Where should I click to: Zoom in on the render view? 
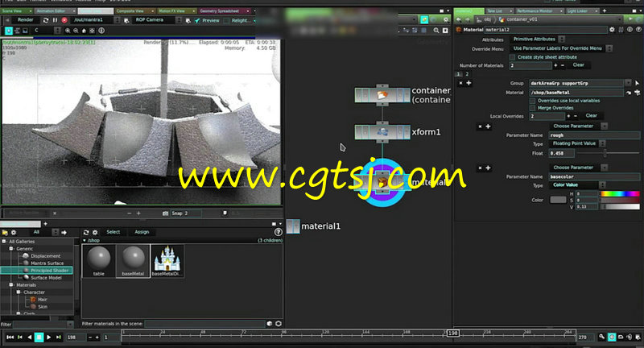point(68,31)
